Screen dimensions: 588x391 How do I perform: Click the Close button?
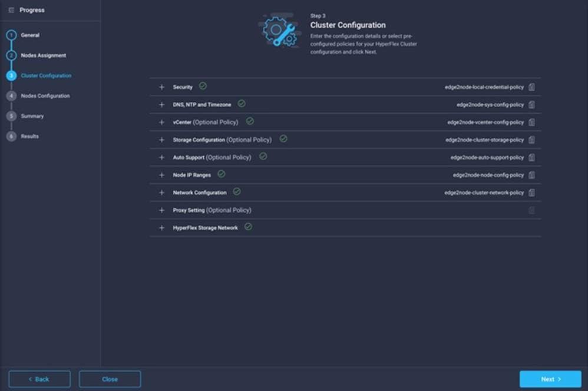[110, 379]
